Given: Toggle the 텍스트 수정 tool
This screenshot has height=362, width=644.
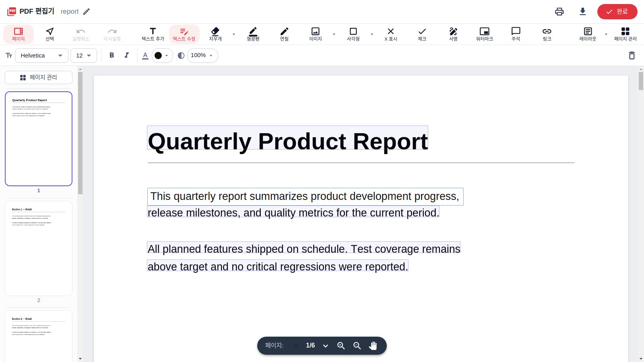Looking at the screenshot, I should (184, 34).
